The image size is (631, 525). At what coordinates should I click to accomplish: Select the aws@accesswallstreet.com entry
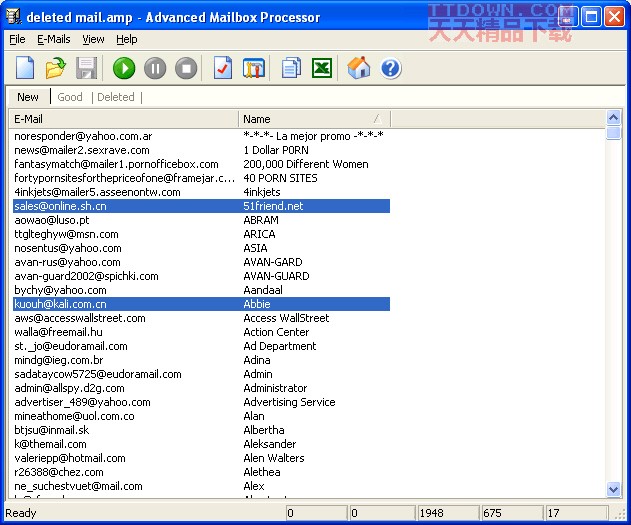tap(201, 318)
